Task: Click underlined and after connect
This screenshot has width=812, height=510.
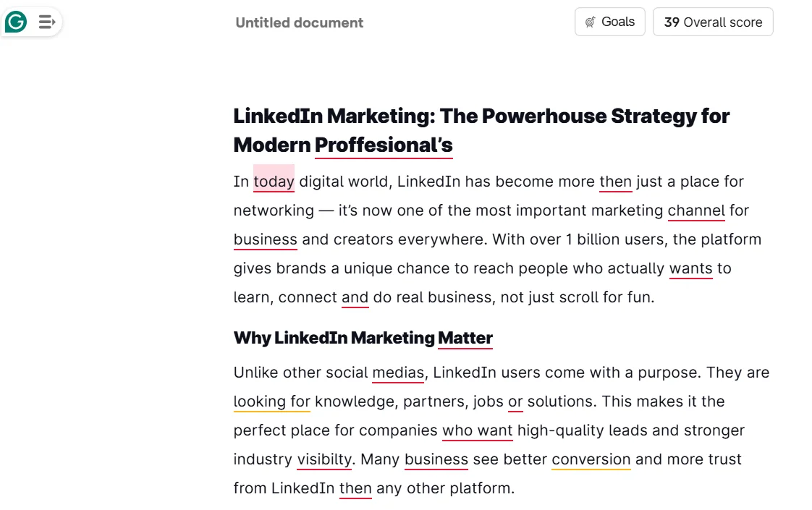Action: (355, 297)
